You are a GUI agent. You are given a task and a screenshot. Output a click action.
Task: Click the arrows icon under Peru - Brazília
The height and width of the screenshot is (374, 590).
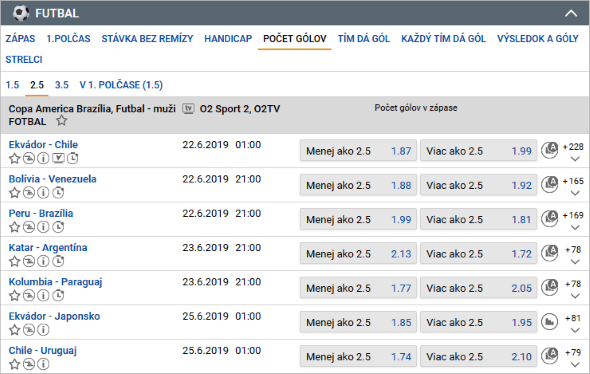(x=29, y=227)
